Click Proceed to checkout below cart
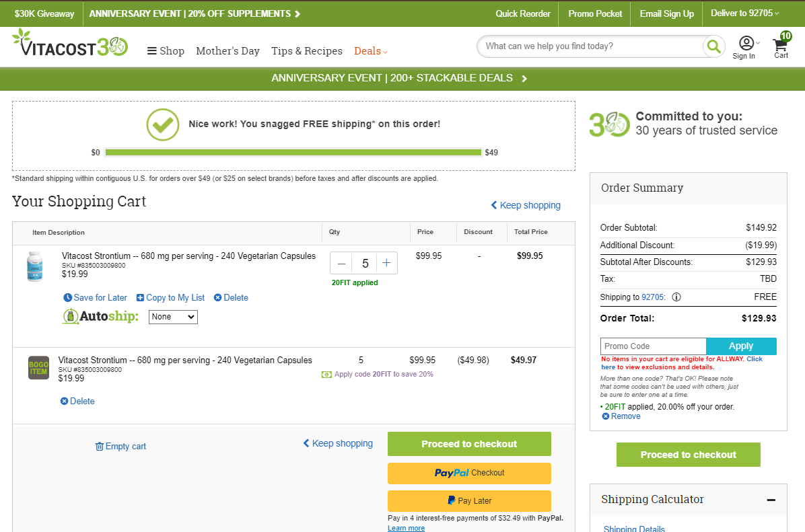Screen dimensions: 805x532 (x=469, y=444)
